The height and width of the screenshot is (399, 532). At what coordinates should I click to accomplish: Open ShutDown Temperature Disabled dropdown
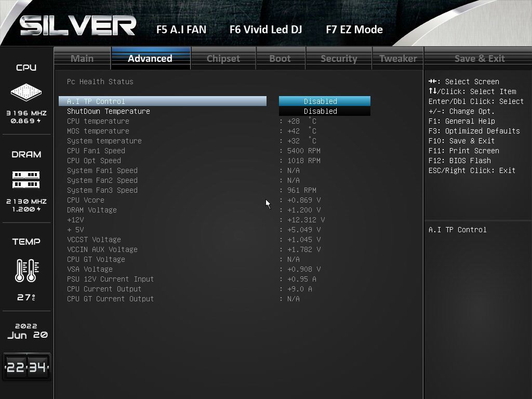tap(325, 111)
